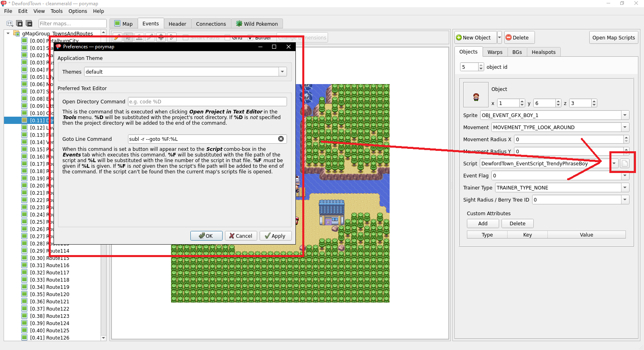This screenshot has height=350, width=644.
Task: Toggle the Grid checkbox
Action: 227,38
